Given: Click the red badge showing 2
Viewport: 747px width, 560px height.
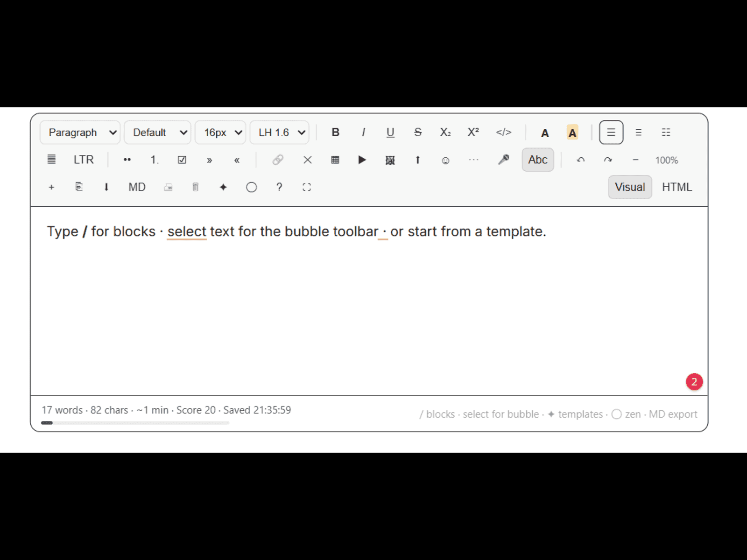Looking at the screenshot, I should (694, 382).
